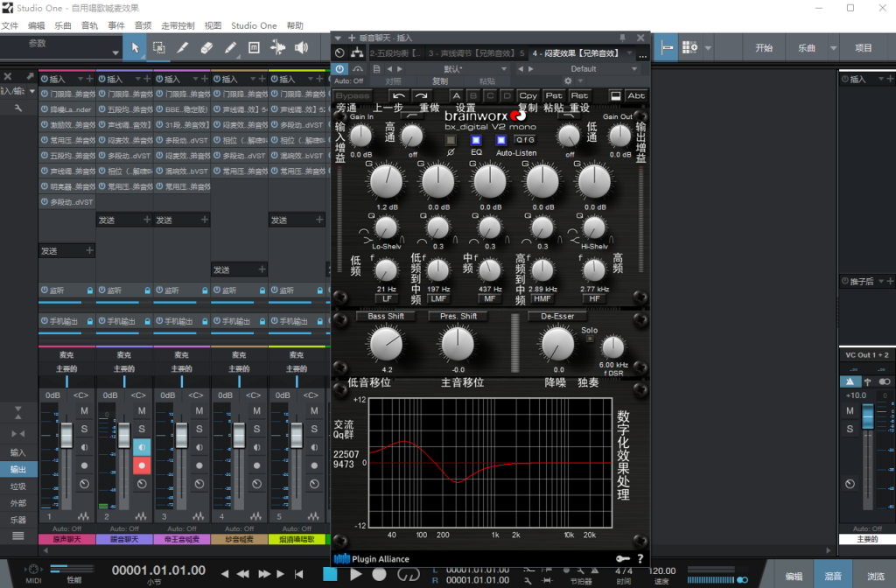Select the Mute tool
896x588 pixels.
point(255,48)
